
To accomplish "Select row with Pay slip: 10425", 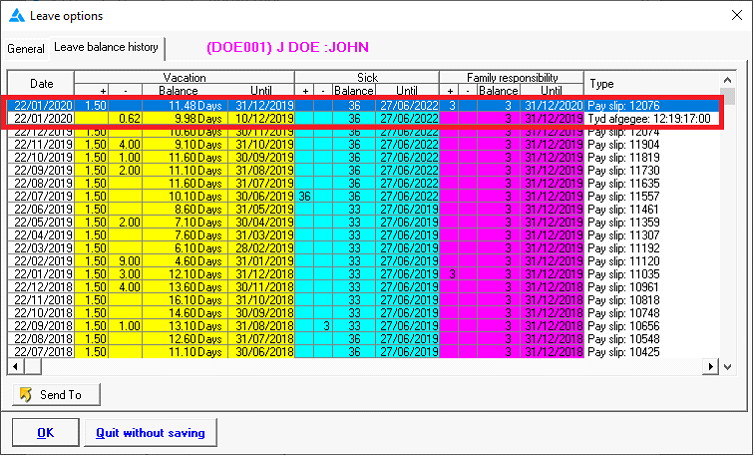I will tap(364, 352).
